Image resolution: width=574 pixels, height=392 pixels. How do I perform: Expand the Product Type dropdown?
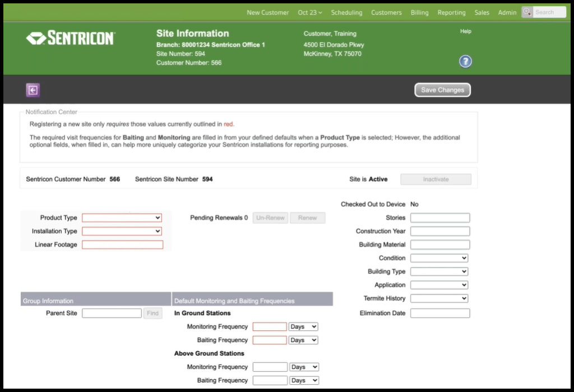[x=122, y=218]
